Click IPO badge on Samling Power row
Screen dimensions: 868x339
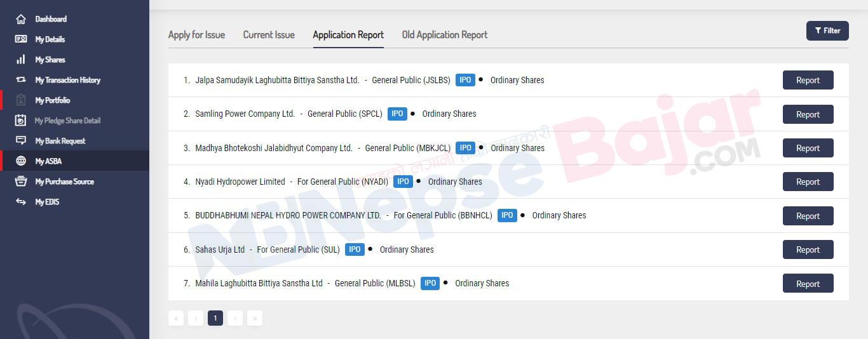coord(397,114)
